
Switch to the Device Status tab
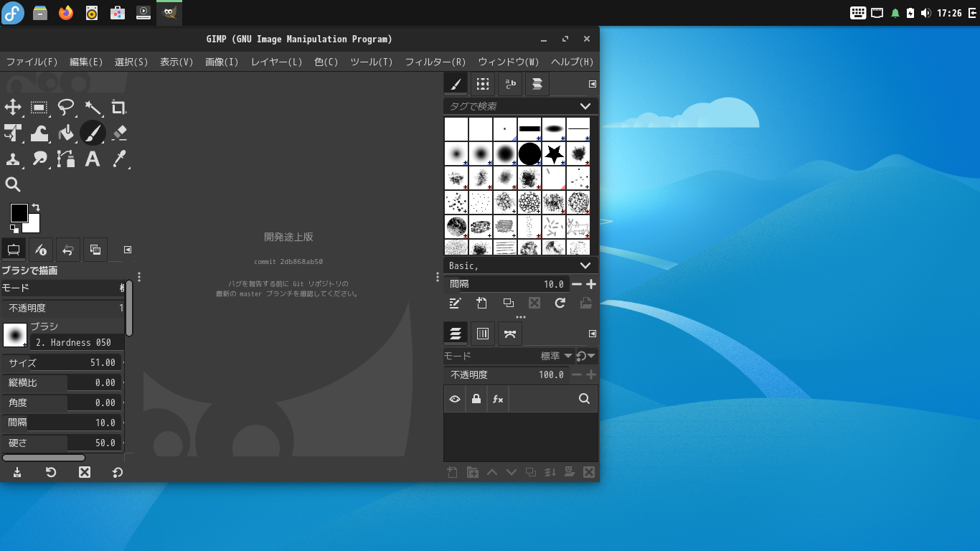click(x=41, y=250)
